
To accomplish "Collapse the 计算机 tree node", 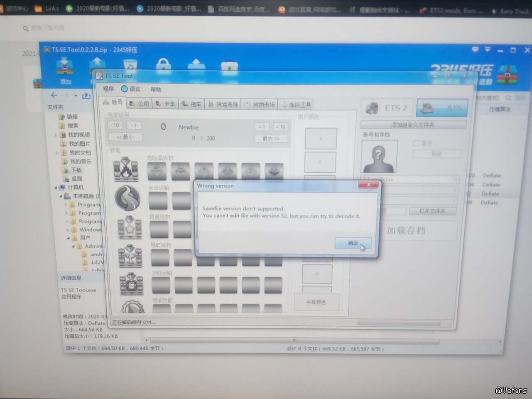I will 56,187.
